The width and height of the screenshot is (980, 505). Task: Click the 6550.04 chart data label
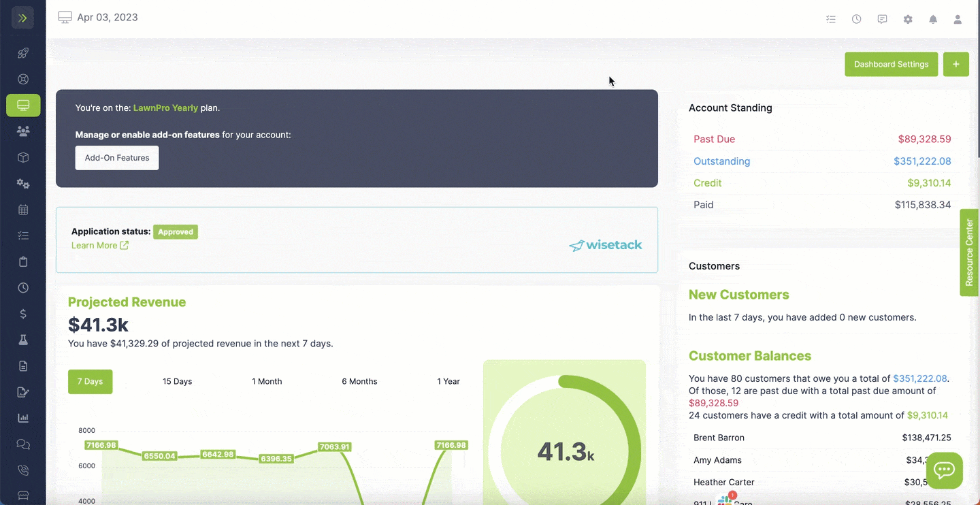tap(160, 456)
